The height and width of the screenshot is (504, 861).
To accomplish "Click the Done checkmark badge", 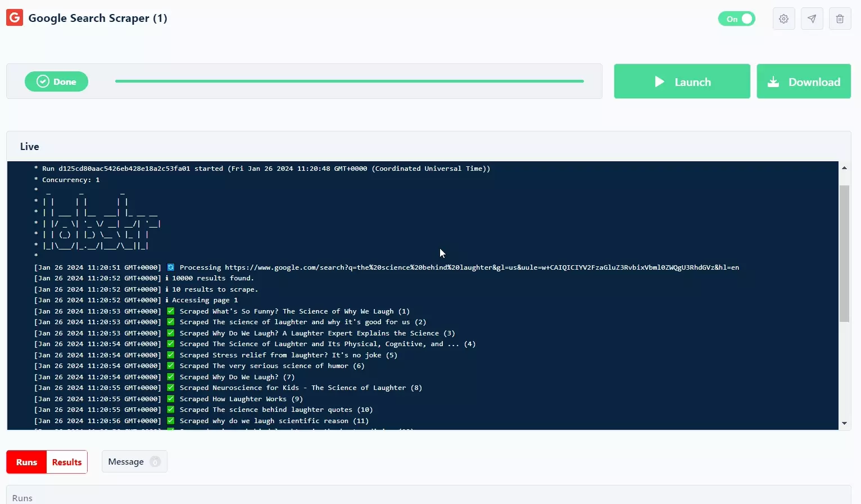I will point(43,81).
